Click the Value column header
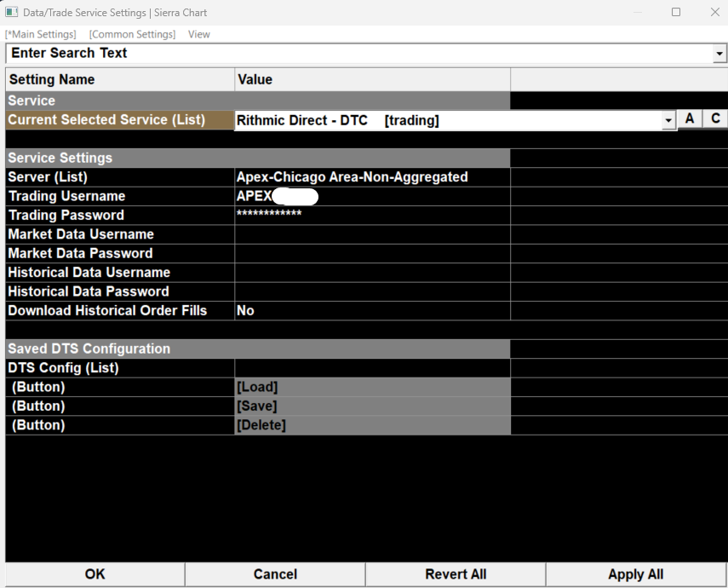728x588 pixels. pyautogui.click(x=372, y=79)
